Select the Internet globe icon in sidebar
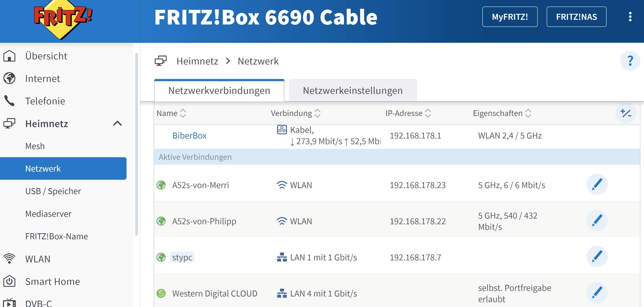The width and height of the screenshot is (644, 307). (9, 78)
